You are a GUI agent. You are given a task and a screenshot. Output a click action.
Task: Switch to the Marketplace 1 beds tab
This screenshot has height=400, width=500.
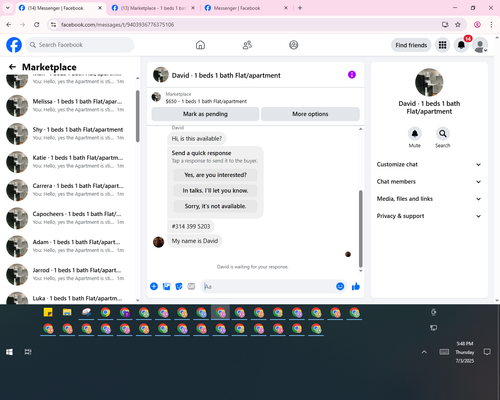pos(153,8)
